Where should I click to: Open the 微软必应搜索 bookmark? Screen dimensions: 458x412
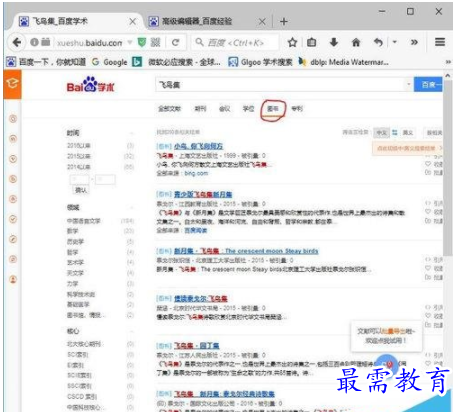point(177,62)
